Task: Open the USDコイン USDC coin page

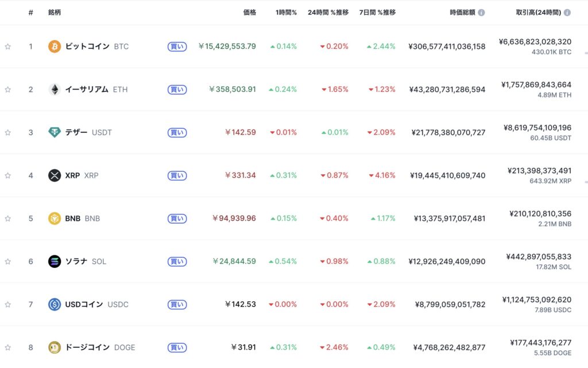Action: coord(96,304)
